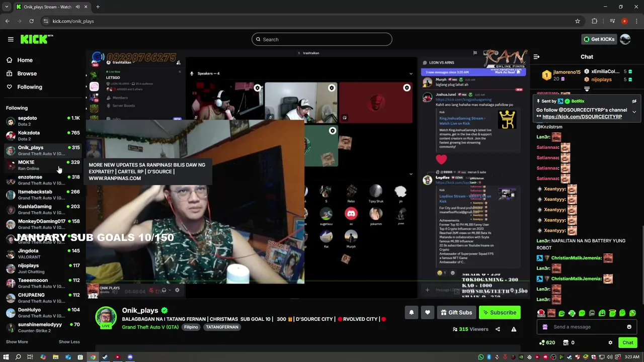This screenshot has width=644, height=362.
Task: Subscribe to Onik_plays
Action: tap(500, 313)
